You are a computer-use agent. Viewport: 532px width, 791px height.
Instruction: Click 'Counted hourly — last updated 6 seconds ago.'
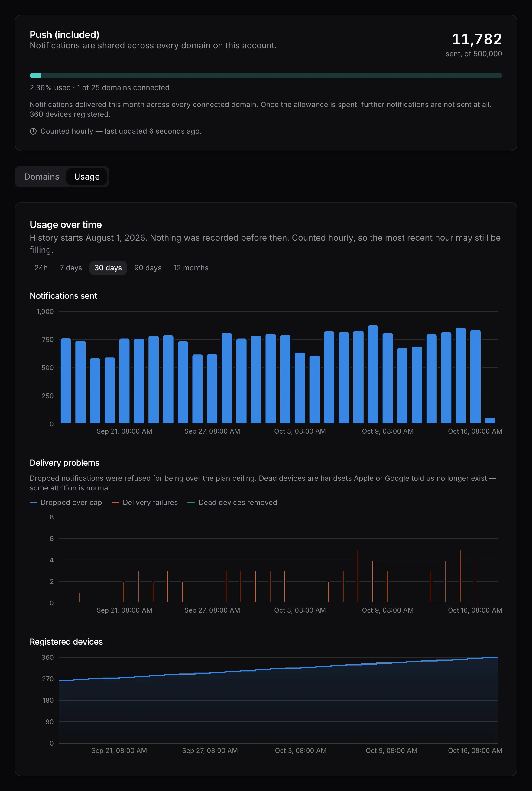tap(121, 131)
